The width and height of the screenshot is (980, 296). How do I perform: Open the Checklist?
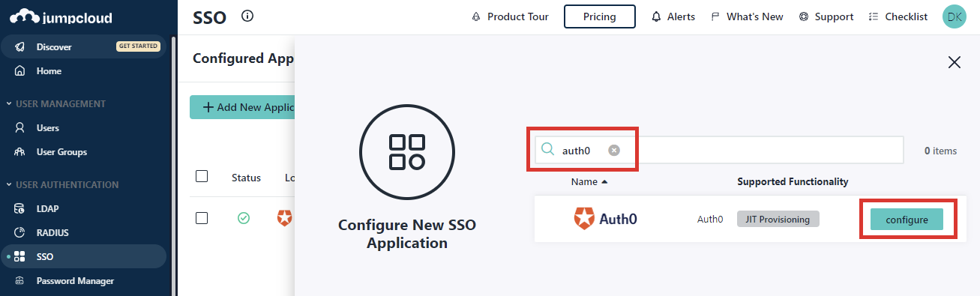pos(898,16)
